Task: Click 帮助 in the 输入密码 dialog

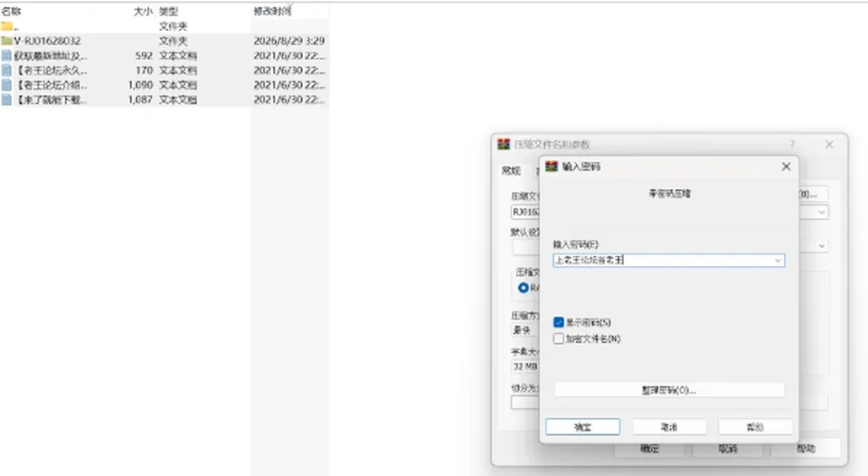Action: point(755,427)
